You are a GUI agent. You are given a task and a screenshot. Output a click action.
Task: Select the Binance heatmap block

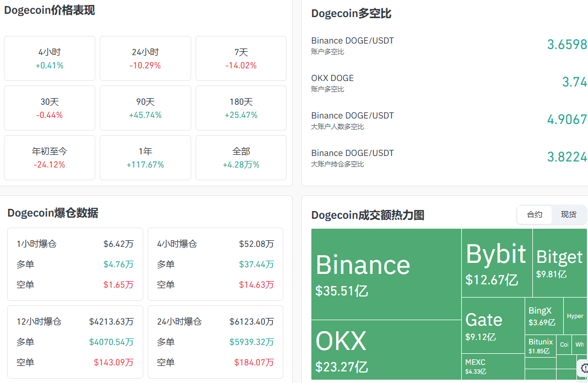click(386, 274)
